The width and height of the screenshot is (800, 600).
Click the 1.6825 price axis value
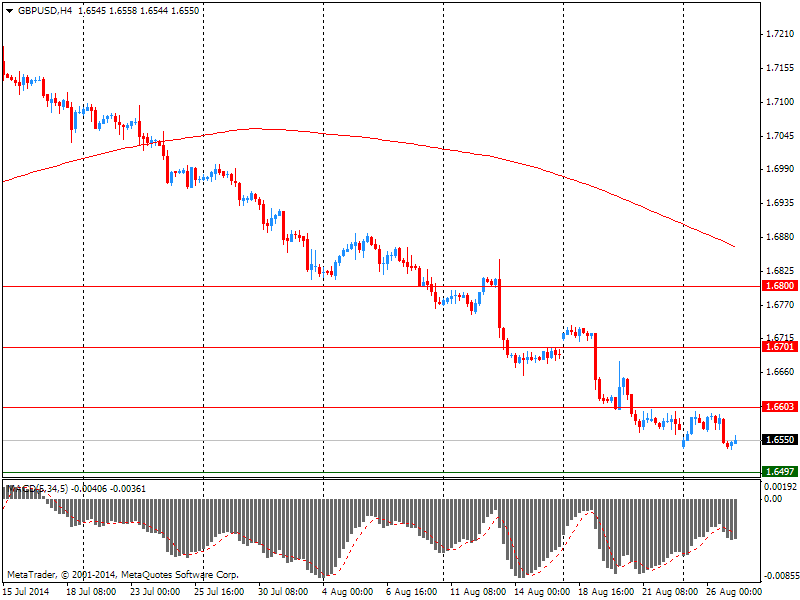781,271
